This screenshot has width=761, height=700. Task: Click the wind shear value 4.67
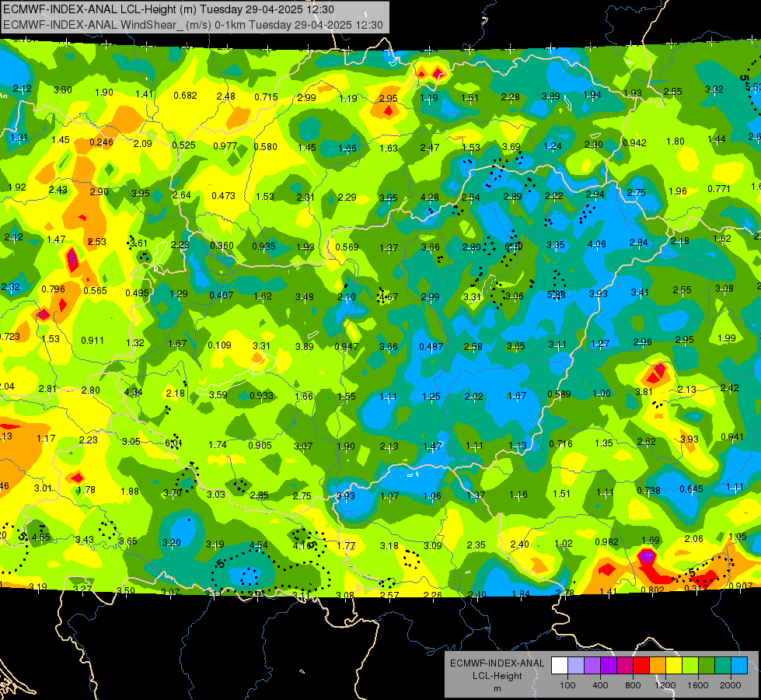(389, 296)
